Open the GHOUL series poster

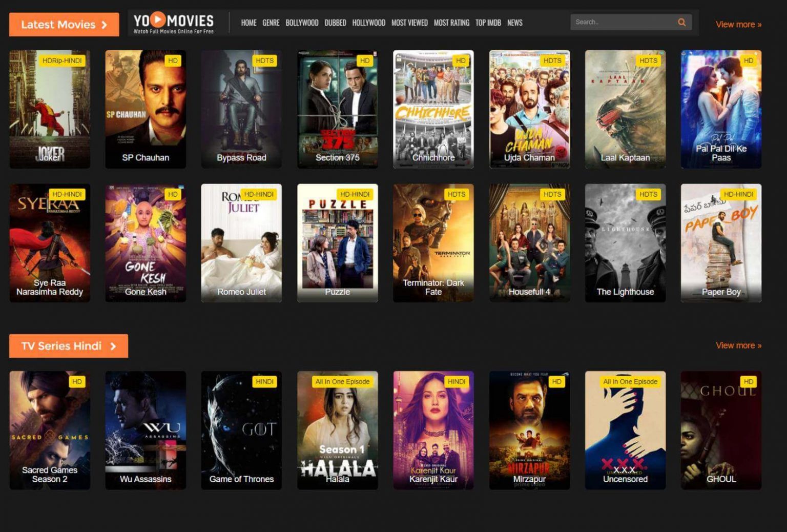coord(721,431)
